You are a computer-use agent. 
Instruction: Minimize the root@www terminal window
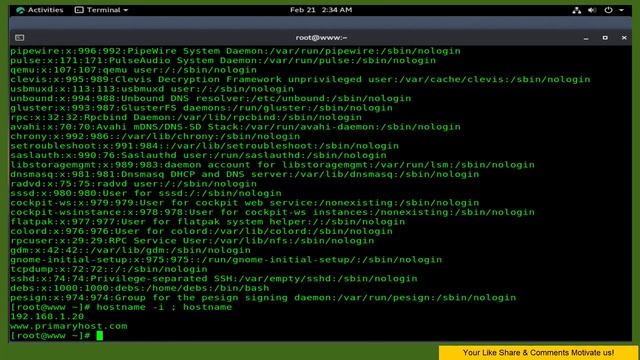(x=586, y=38)
